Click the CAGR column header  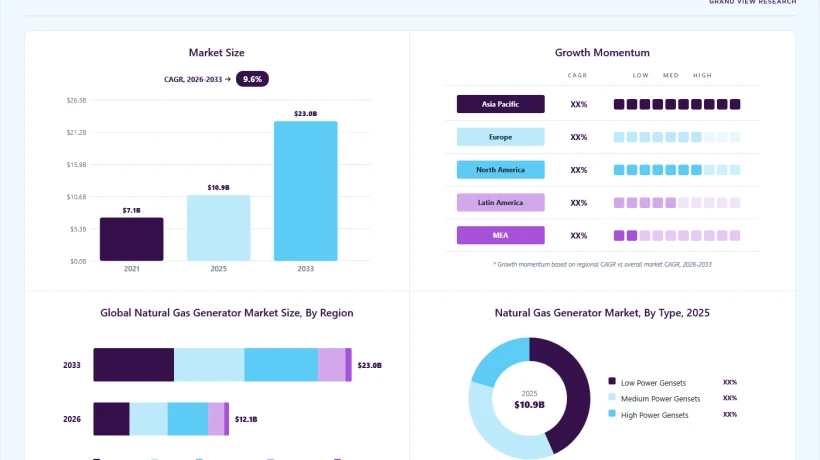pyautogui.click(x=577, y=75)
